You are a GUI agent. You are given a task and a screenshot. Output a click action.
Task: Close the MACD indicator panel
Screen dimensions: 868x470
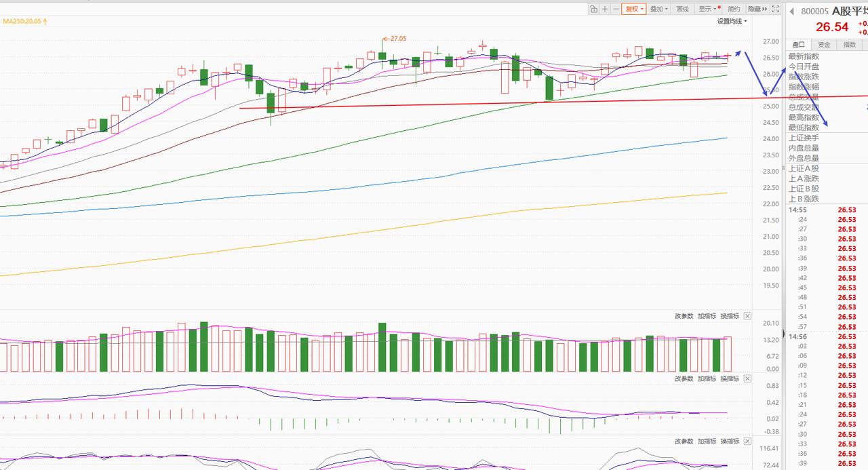747,378
